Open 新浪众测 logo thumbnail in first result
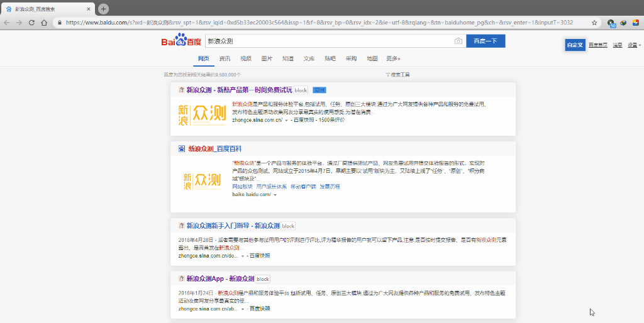Viewport: 644px width, 323px height. click(x=202, y=115)
